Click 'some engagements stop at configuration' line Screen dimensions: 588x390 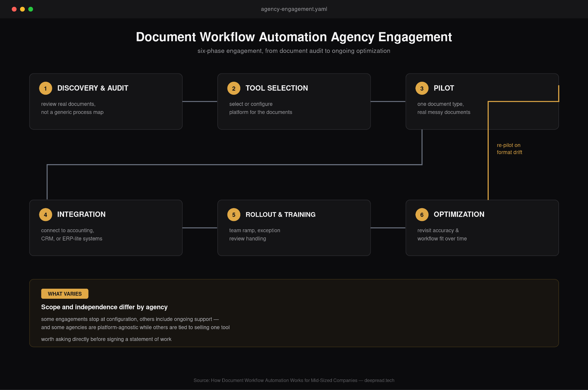point(130,319)
